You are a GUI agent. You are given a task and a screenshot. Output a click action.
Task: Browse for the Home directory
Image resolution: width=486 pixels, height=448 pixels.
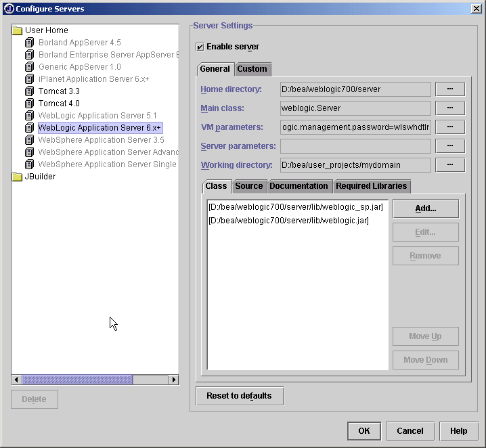click(450, 89)
